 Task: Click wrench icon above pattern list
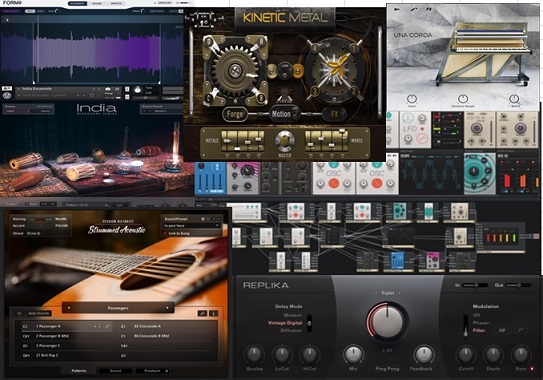point(202,313)
